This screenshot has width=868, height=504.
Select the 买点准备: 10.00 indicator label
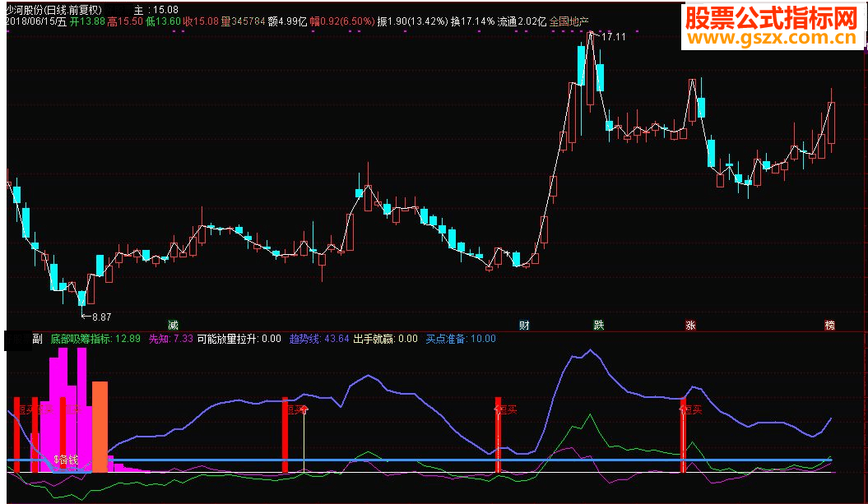(x=461, y=339)
